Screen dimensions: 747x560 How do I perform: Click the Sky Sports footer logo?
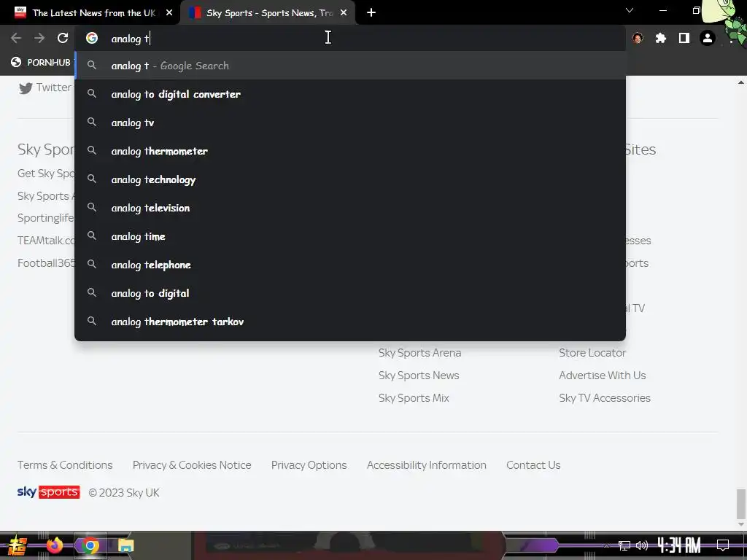[49, 492]
